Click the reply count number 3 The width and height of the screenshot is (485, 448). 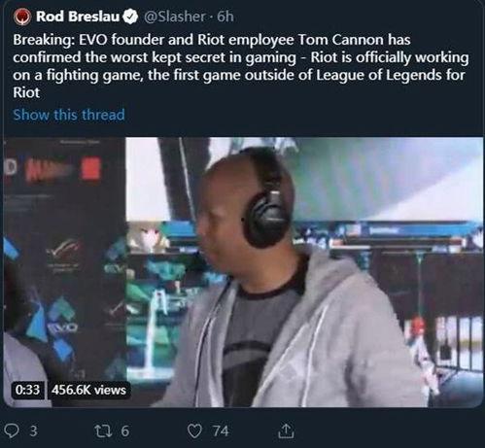click(x=33, y=431)
